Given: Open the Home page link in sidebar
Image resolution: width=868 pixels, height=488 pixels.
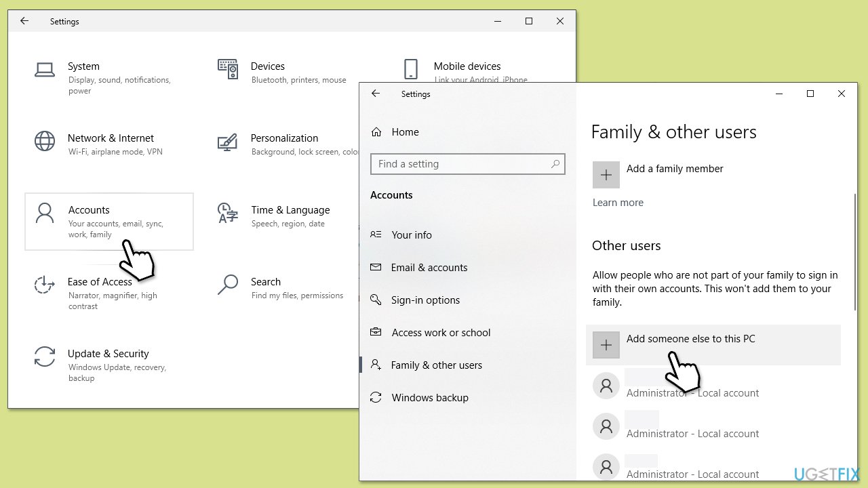Looking at the screenshot, I should point(405,132).
